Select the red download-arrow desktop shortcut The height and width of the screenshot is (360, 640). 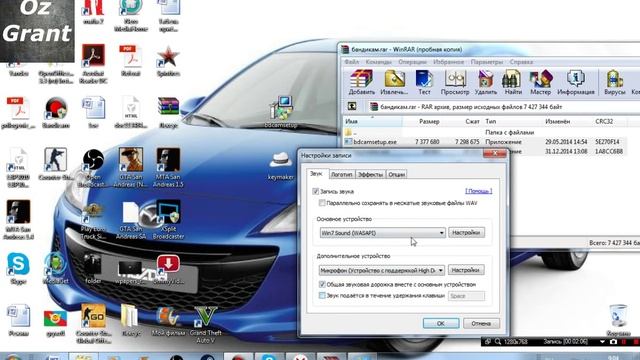point(168,269)
